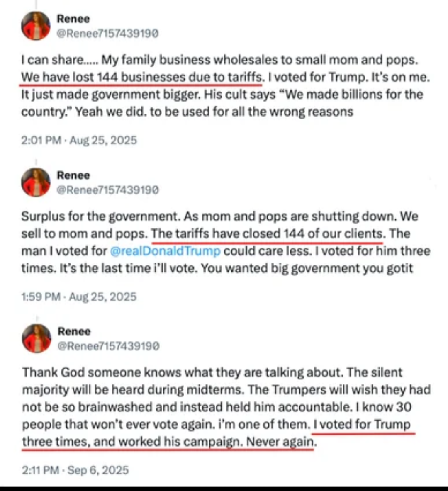Open the Renee display name on the second tweet
The width and height of the screenshot is (448, 491).
click(x=73, y=175)
